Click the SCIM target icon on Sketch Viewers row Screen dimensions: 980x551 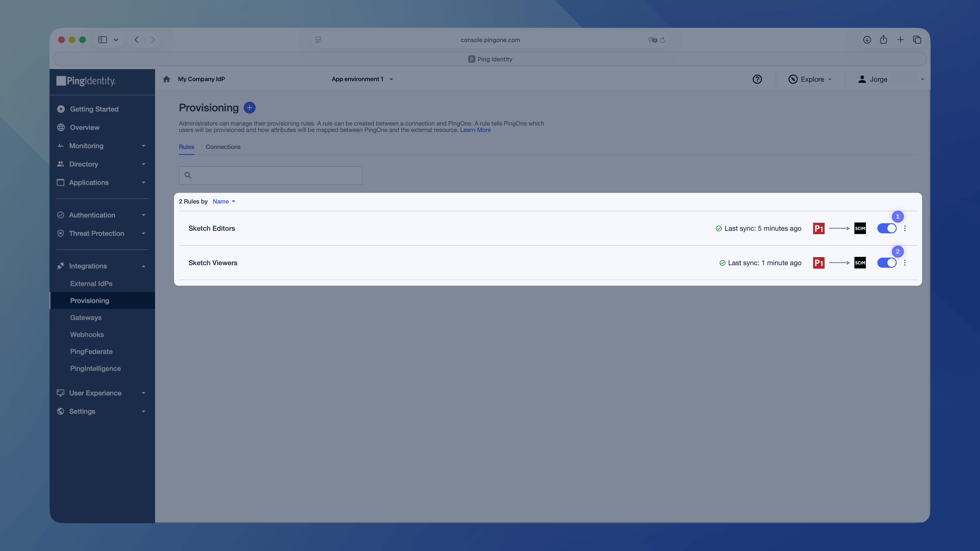coord(860,263)
